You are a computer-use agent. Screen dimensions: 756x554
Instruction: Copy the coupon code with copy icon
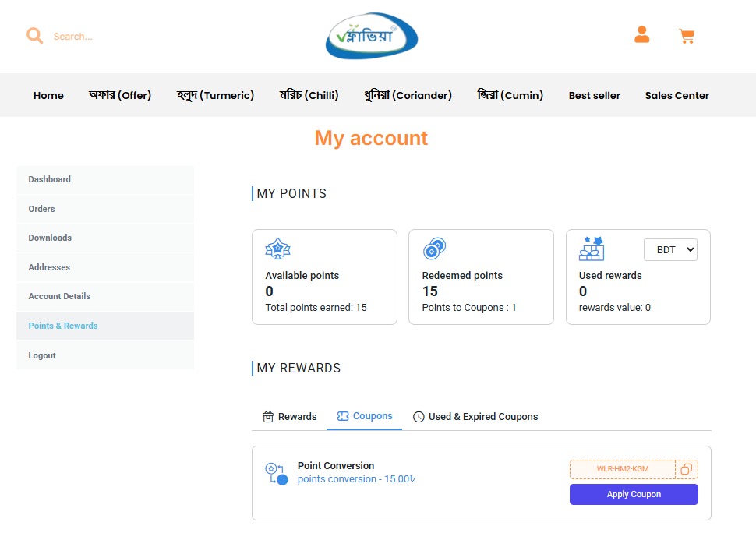pyautogui.click(x=687, y=469)
